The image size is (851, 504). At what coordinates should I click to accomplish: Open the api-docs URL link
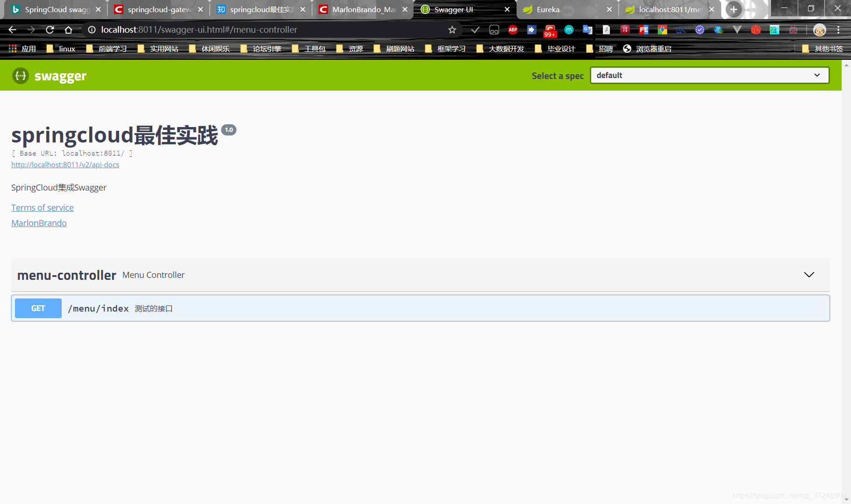[65, 164]
